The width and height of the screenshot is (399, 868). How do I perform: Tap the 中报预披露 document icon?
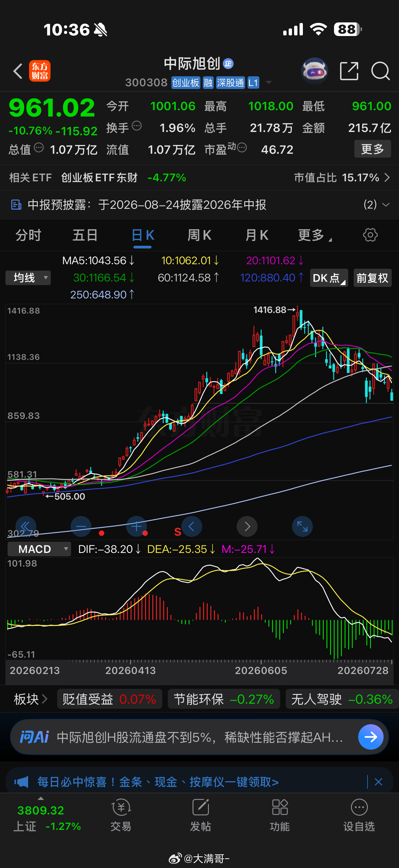click(x=16, y=205)
